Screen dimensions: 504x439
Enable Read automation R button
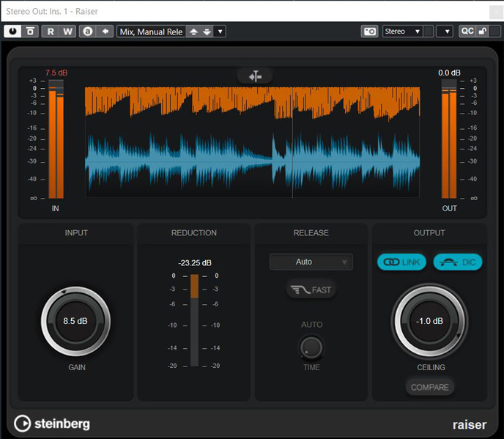pos(51,32)
